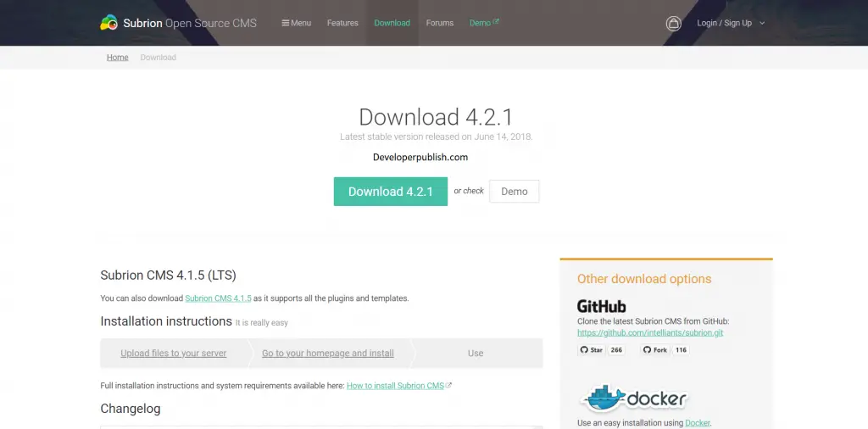Open the GitHub subrion.git repository link

point(650,332)
